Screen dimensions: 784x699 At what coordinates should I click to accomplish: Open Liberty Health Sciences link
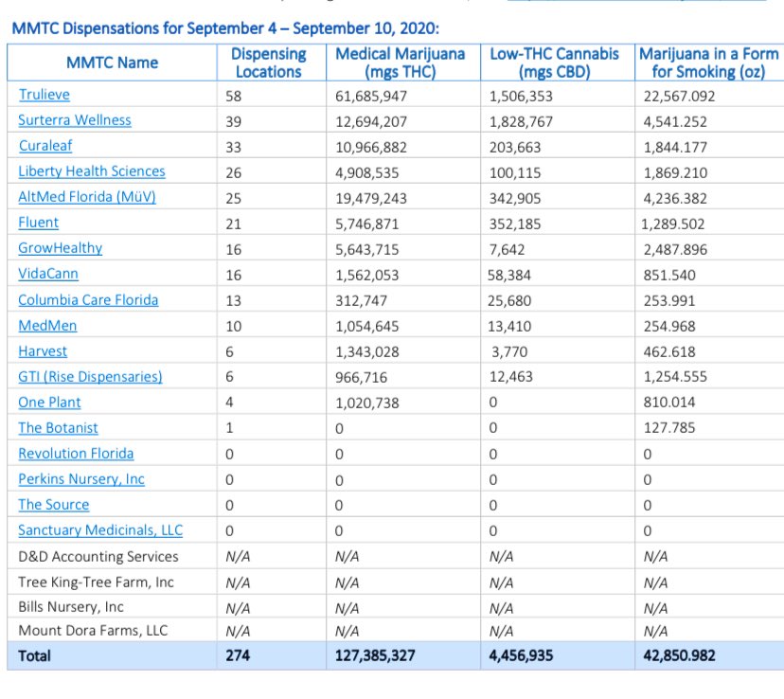coord(92,171)
